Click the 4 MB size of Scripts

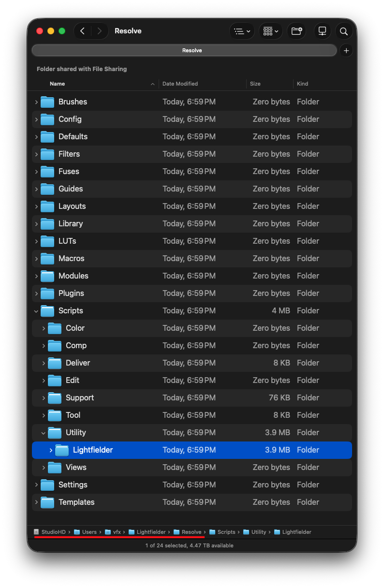pos(281,311)
